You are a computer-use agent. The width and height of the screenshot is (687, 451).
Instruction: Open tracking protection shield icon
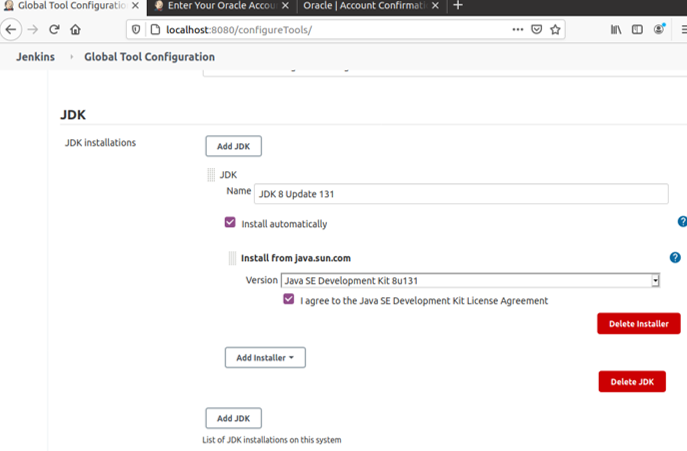coord(136,30)
